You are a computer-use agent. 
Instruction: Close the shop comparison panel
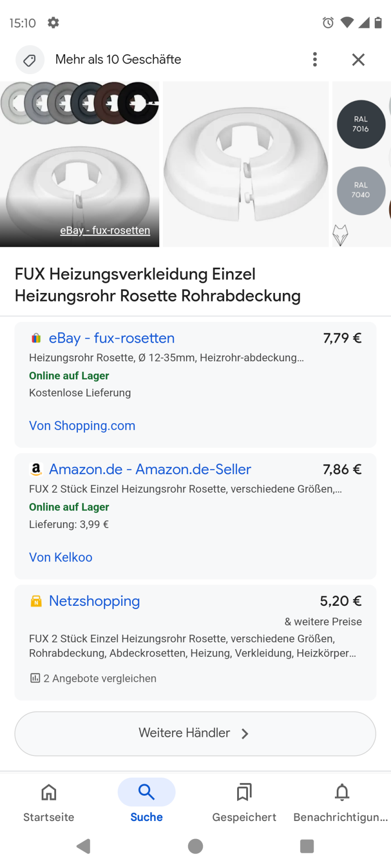[x=358, y=60]
